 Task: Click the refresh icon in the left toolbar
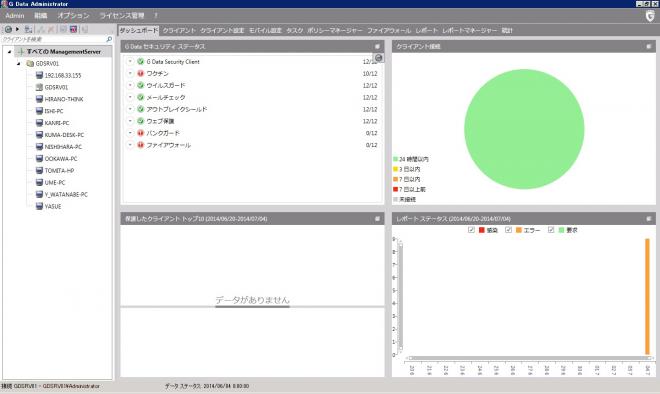(8, 29)
